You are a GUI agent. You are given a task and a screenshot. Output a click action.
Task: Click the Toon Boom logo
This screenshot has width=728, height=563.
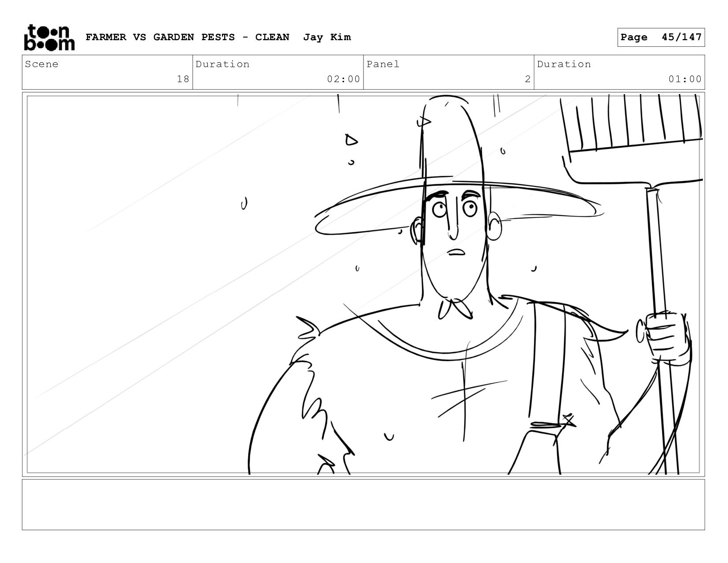(49, 38)
